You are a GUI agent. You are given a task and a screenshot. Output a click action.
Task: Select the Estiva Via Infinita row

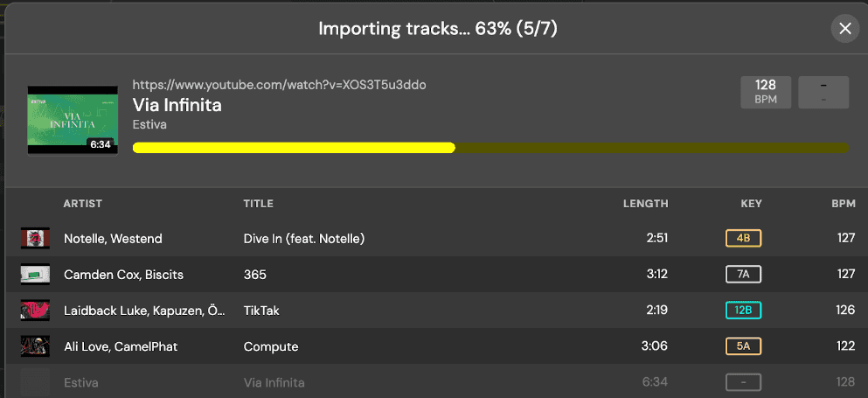(x=350, y=382)
